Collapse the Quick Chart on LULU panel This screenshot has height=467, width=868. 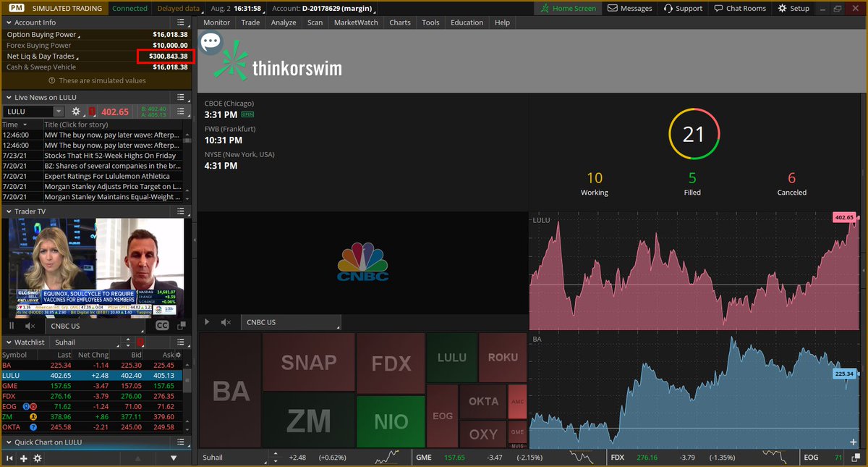click(9, 442)
